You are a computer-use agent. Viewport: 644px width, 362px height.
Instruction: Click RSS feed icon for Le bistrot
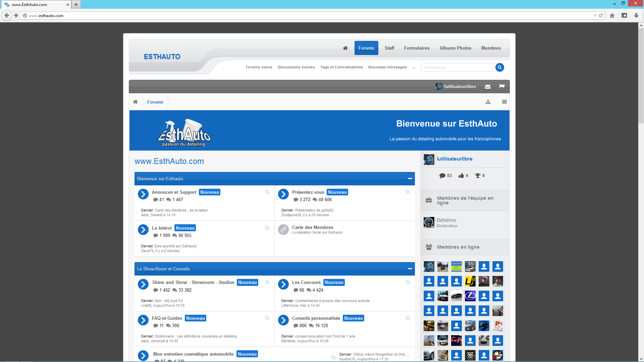[x=267, y=228]
